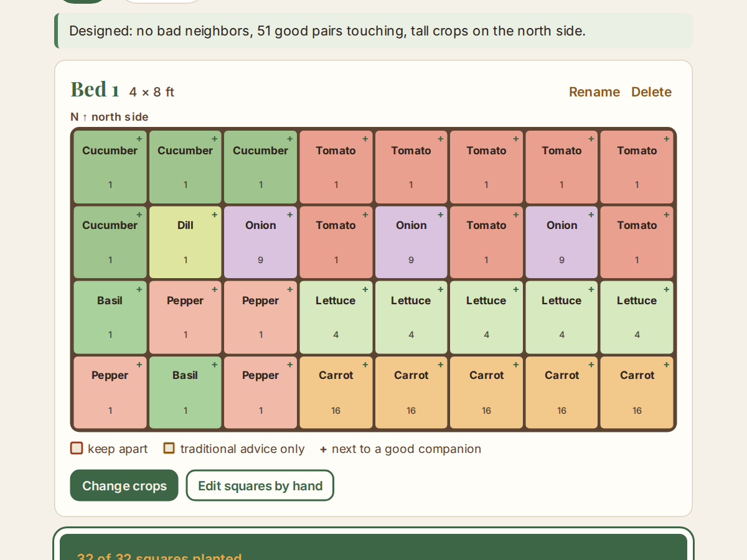Select the Carrot square in the bottom-right corner
The height and width of the screenshot is (560, 747).
pyautogui.click(x=637, y=393)
